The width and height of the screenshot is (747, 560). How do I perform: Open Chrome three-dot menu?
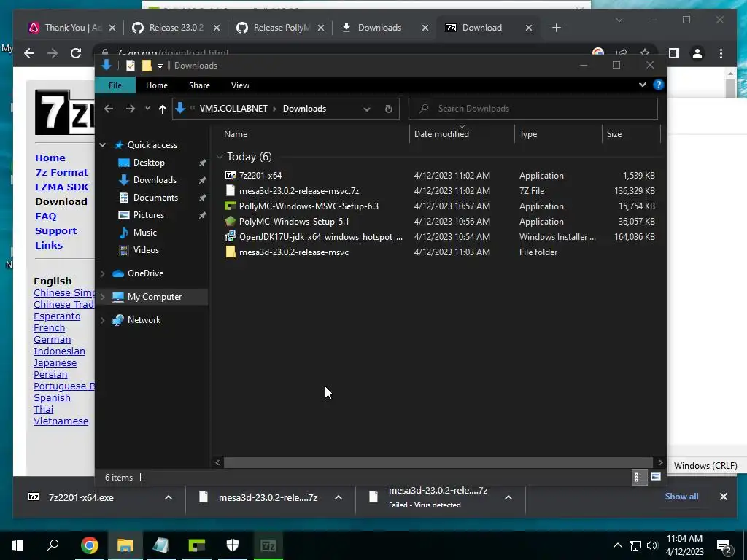pos(721,53)
